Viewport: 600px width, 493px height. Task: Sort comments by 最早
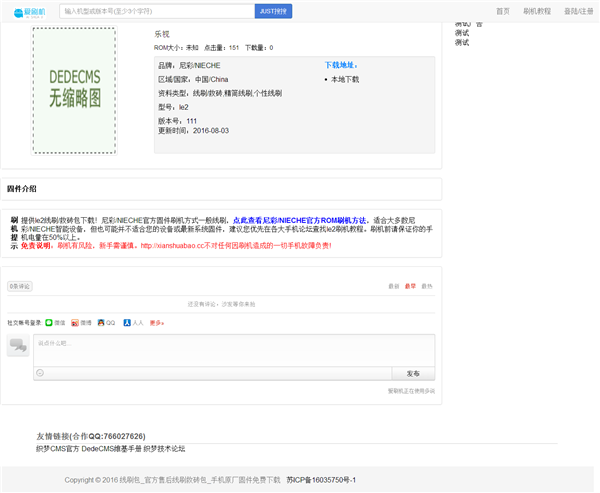coord(410,286)
